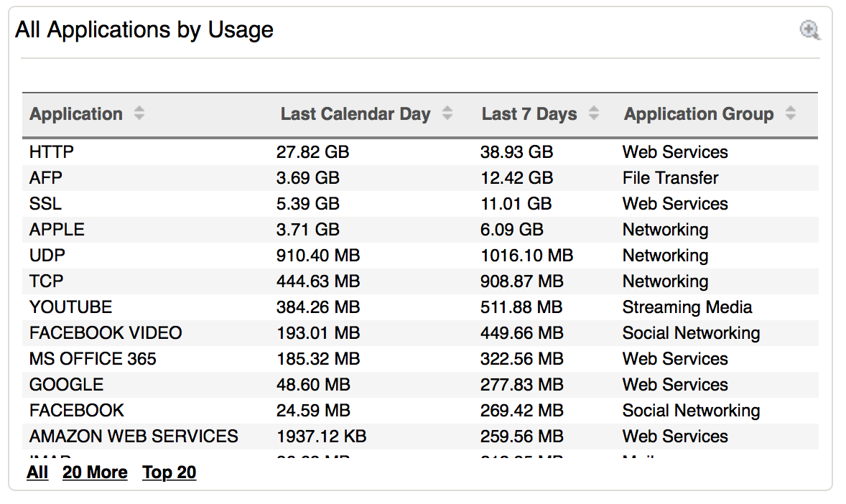Select the GOOGLE application name
Image resolution: width=846 pixels, height=504 pixels.
click(x=66, y=385)
